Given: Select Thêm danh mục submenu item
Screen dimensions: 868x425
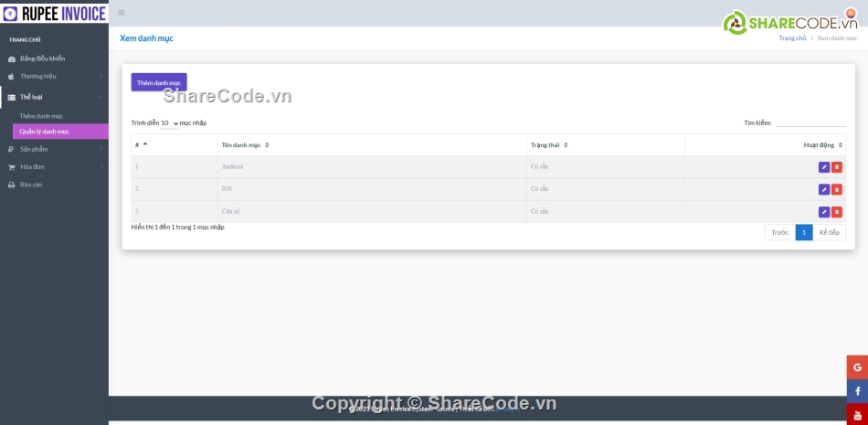Looking at the screenshot, I should pos(41,116).
